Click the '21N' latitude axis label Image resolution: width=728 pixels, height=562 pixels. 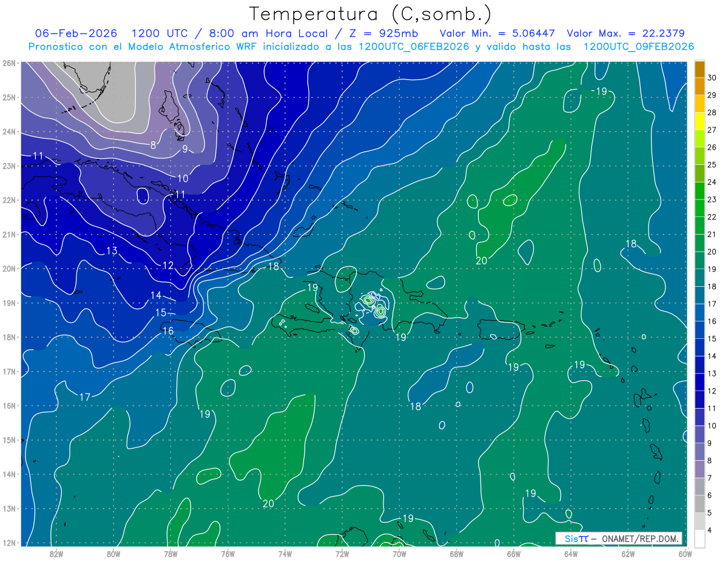click(x=9, y=235)
